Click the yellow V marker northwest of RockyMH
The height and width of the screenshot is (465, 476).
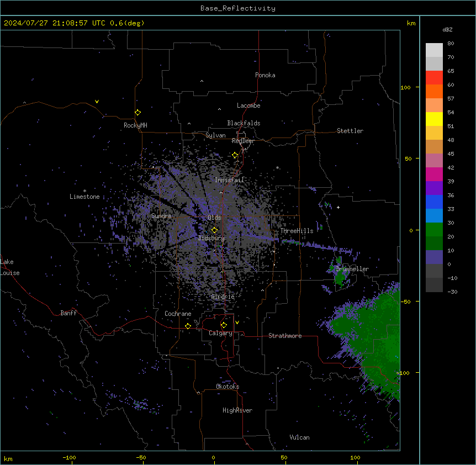tap(97, 102)
